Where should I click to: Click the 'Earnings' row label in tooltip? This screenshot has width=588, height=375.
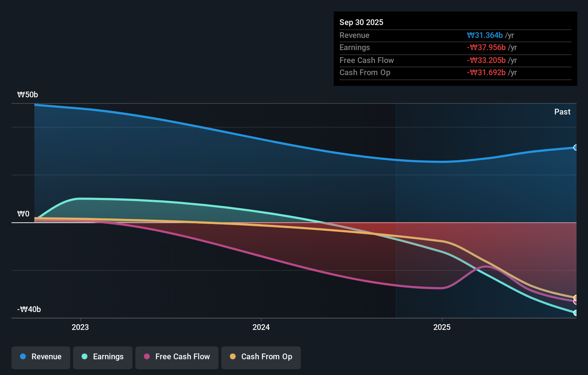pyautogui.click(x=355, y=48)
